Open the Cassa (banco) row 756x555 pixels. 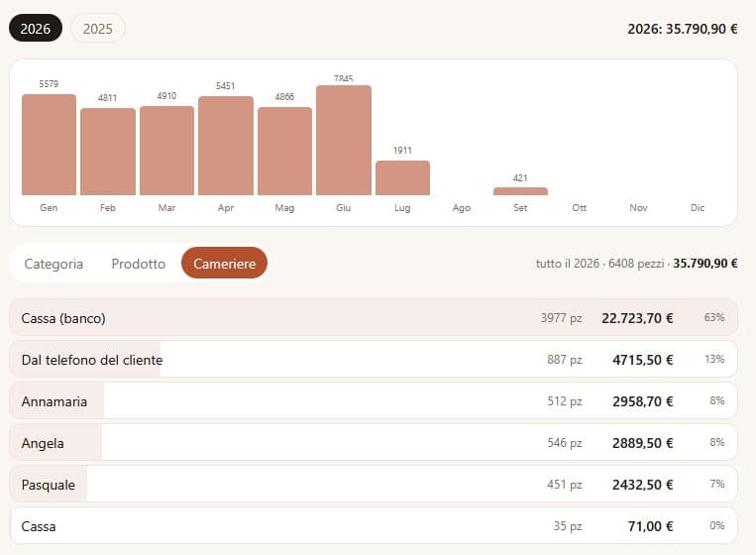coord(374,317)
